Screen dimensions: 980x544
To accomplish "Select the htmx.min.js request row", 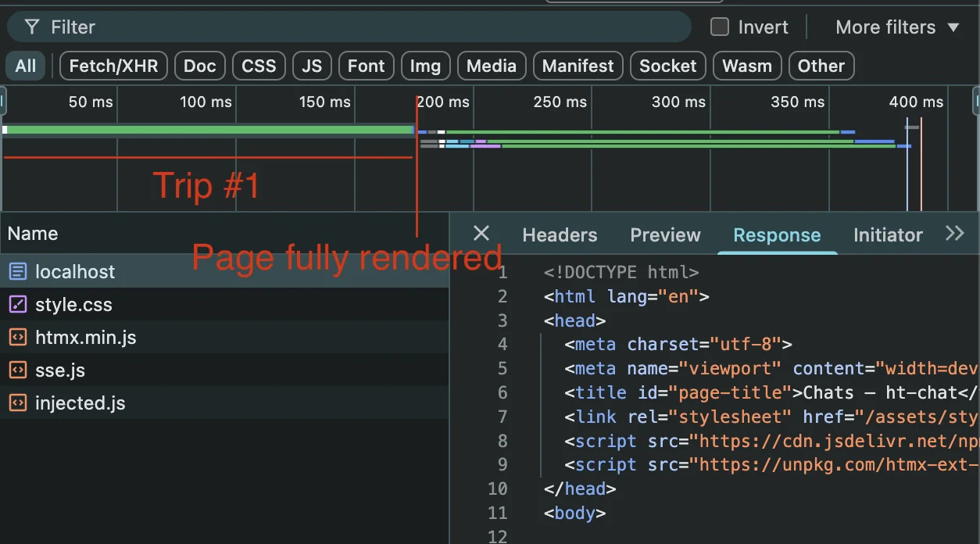I will [224, 338].
